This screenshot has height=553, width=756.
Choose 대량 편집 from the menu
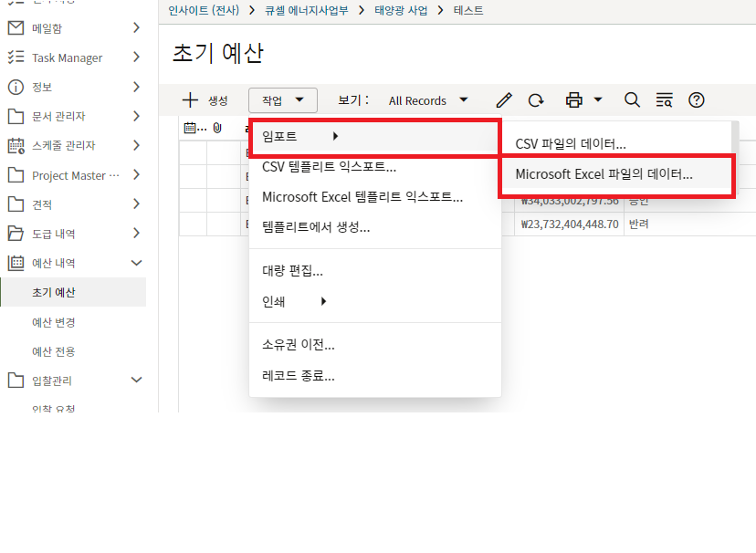pyautogui.click(x=292, y=271)
